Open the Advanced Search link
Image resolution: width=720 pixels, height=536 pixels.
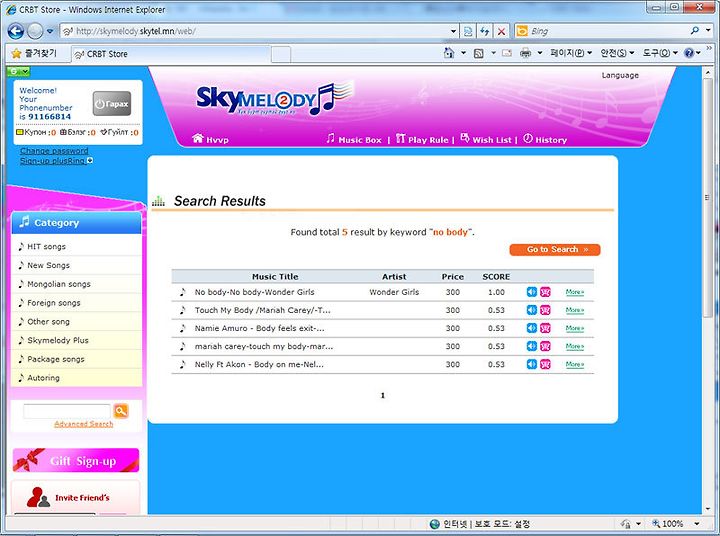click(x=84, y=424)
